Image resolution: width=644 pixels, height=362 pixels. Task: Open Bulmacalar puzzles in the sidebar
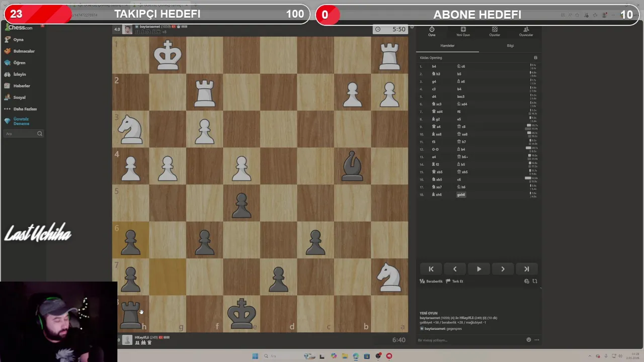coord(20,51)
